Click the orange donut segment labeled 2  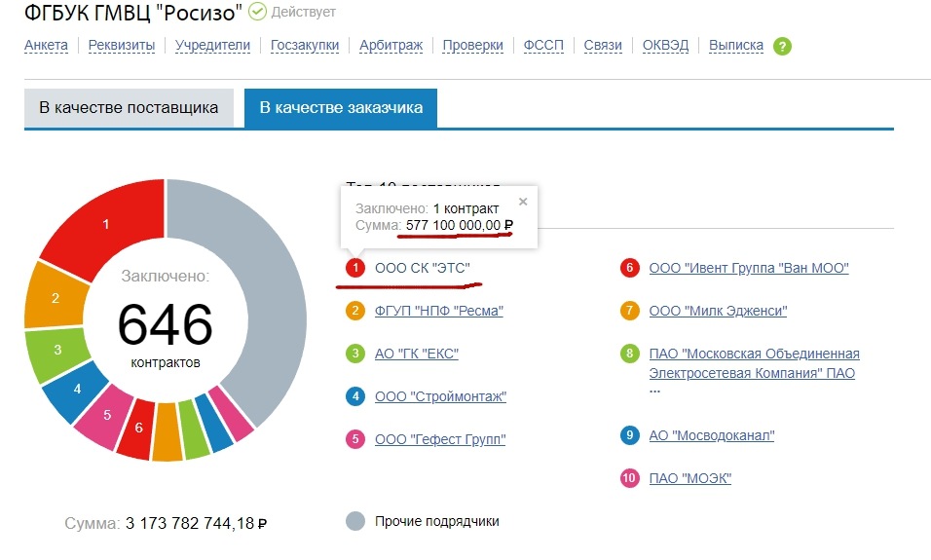click(55, 297)
